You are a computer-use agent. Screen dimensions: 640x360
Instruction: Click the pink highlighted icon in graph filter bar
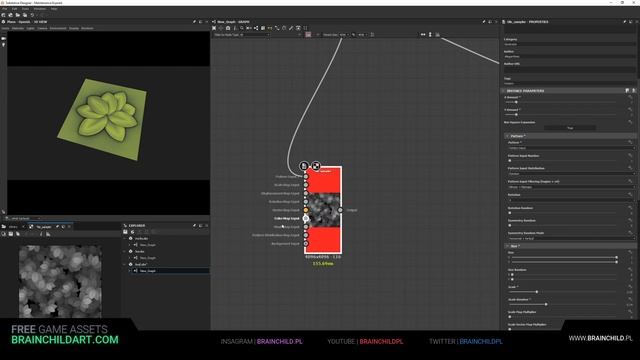tap(308, 35)
